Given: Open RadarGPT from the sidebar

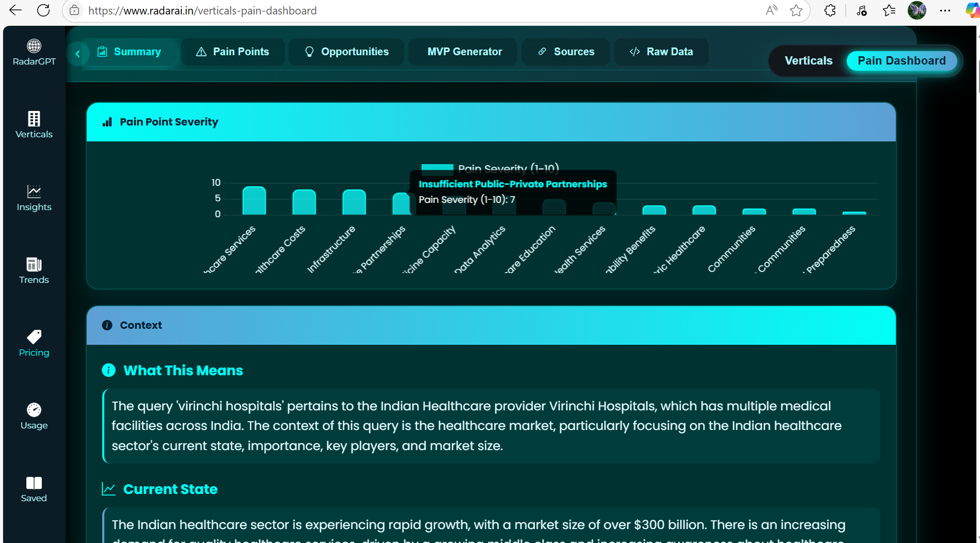Looking at the screenshot, I should [34, 52].
